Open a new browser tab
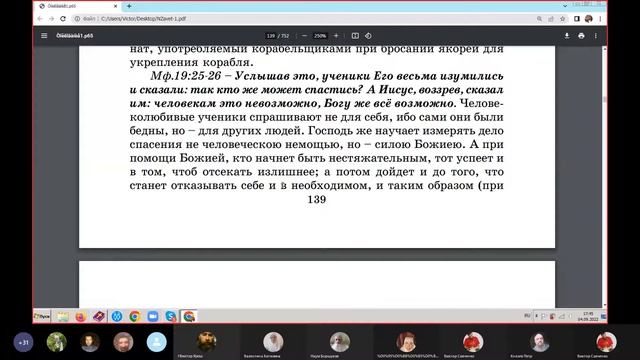This screenshot has height=360, width=640. [x=129, y=6]
